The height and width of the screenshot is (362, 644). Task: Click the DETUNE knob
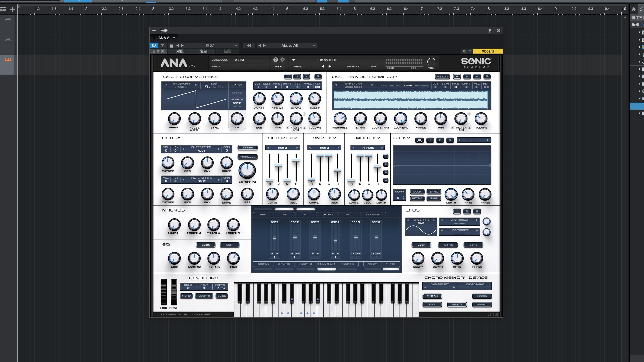tap(277, 99)
